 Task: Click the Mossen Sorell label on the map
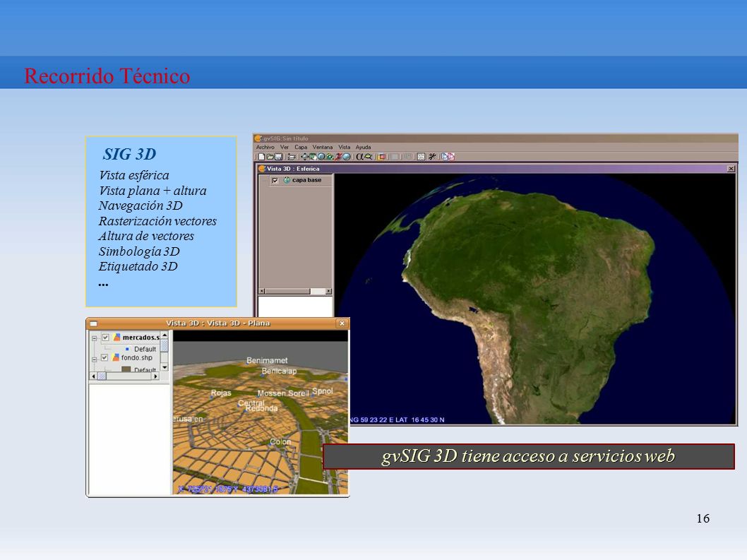(x=283, y=393)
